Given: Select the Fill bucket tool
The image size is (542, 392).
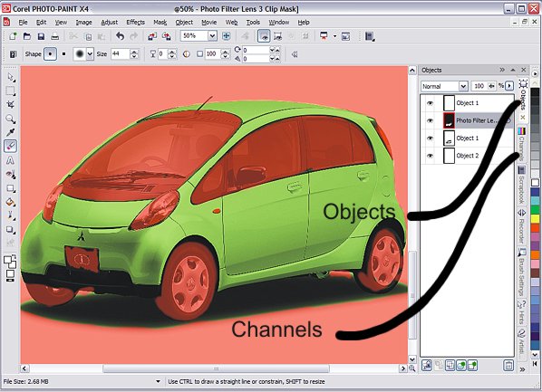Looking at the screenshot, I should [11, 203].
